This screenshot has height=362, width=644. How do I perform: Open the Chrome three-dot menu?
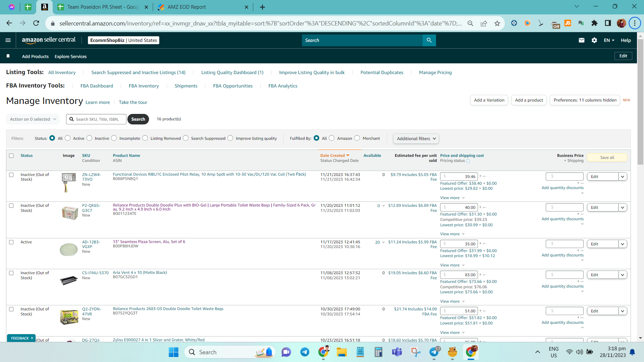[x=635, y=23]
